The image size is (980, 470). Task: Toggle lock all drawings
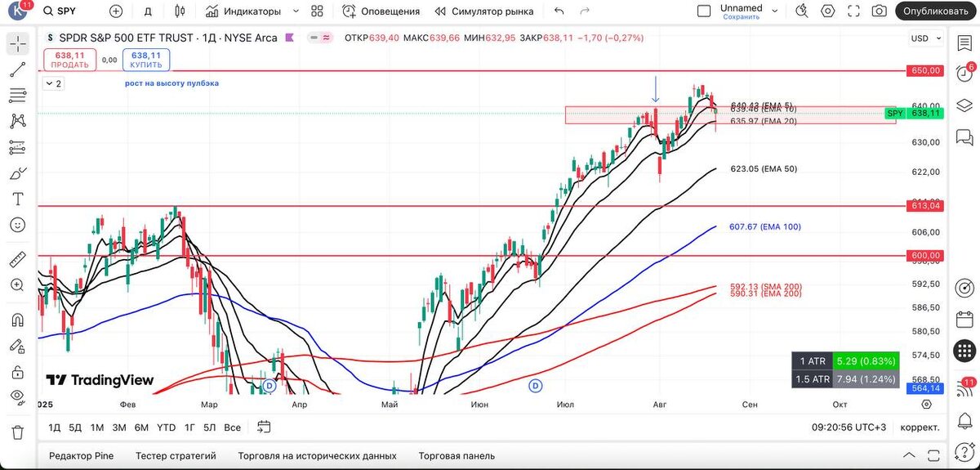coord(17,372)
